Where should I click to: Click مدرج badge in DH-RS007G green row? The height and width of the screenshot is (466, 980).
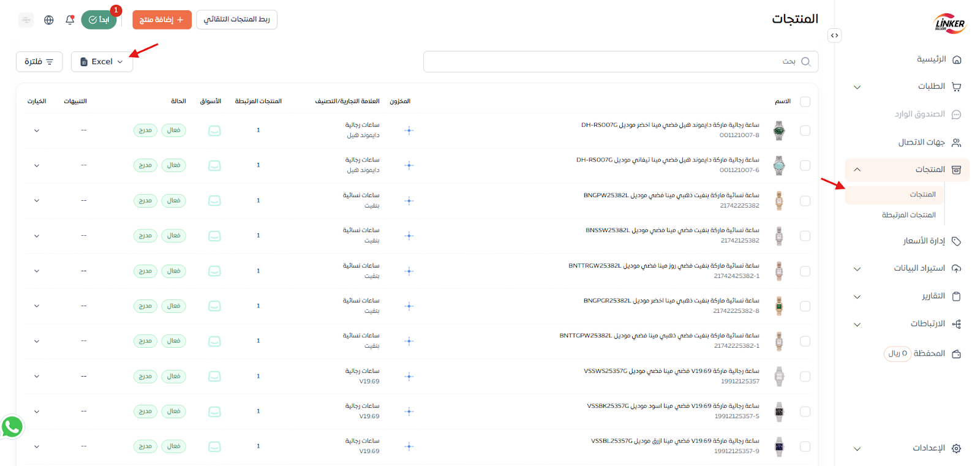[x=145, y=130]
